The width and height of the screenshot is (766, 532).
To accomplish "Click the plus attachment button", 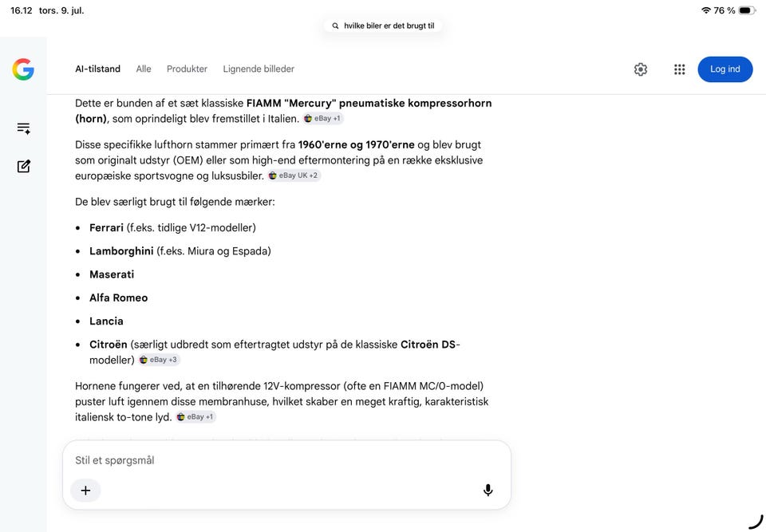I will (85, 490).
